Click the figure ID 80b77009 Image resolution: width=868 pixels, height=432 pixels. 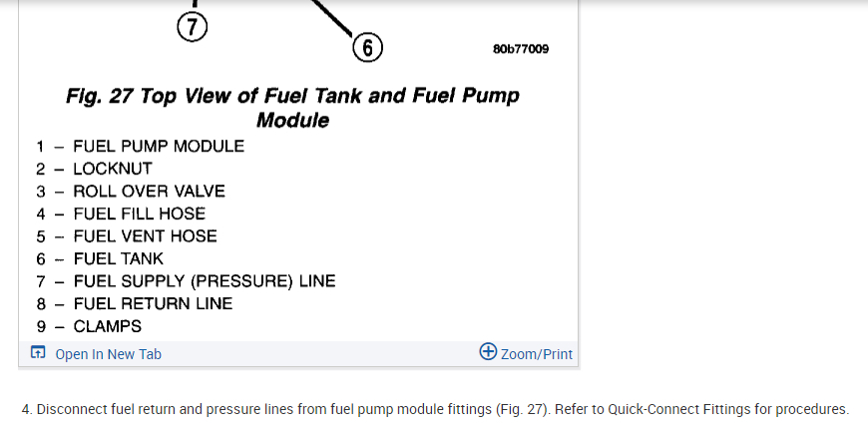(520, 49)
